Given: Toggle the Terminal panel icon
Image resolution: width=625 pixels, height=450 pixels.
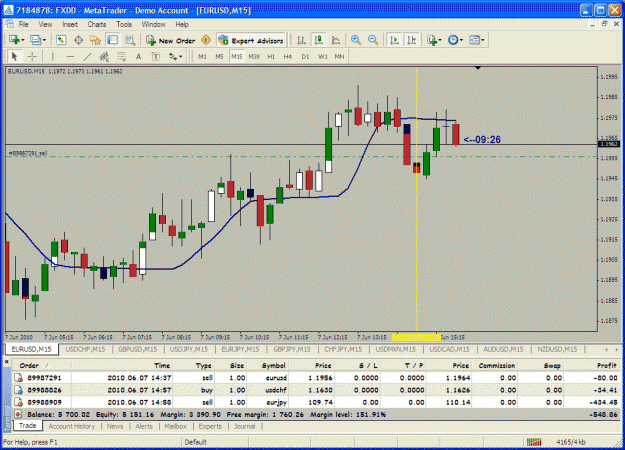Looking at the screenshot, I should pos(113,40).
